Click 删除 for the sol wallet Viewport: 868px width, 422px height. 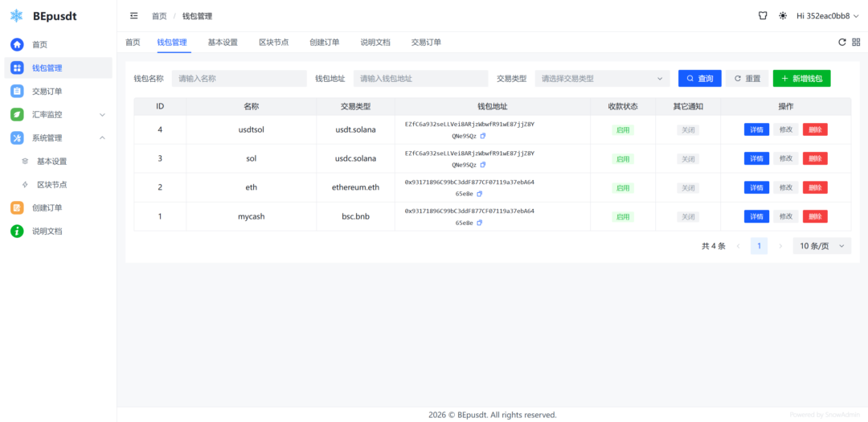point(816,158)
